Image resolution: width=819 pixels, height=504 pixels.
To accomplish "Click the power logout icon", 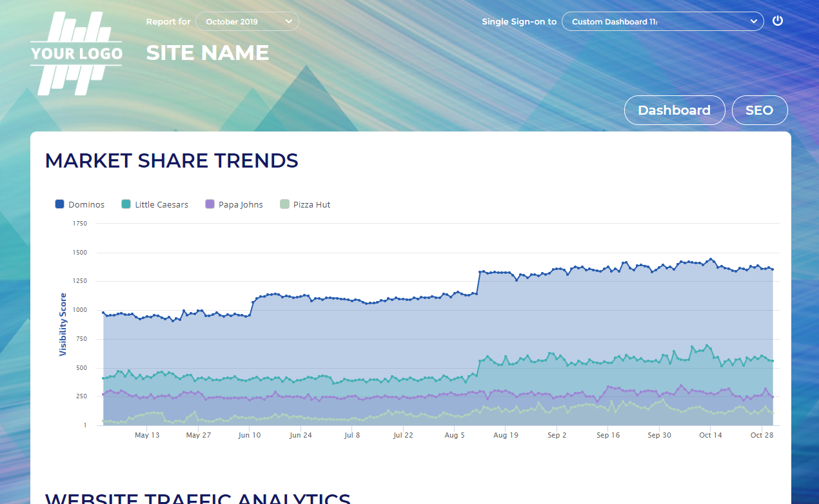I will [778, 21].
